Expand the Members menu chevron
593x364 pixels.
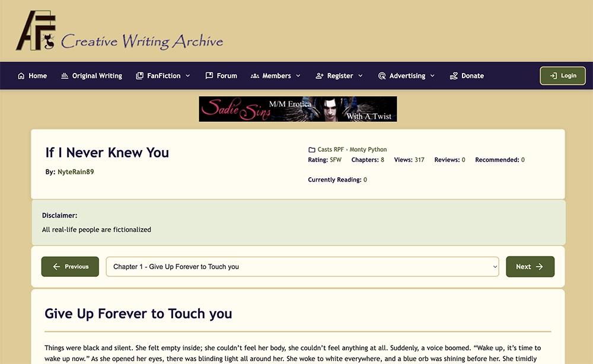click(x=298, y=75)
